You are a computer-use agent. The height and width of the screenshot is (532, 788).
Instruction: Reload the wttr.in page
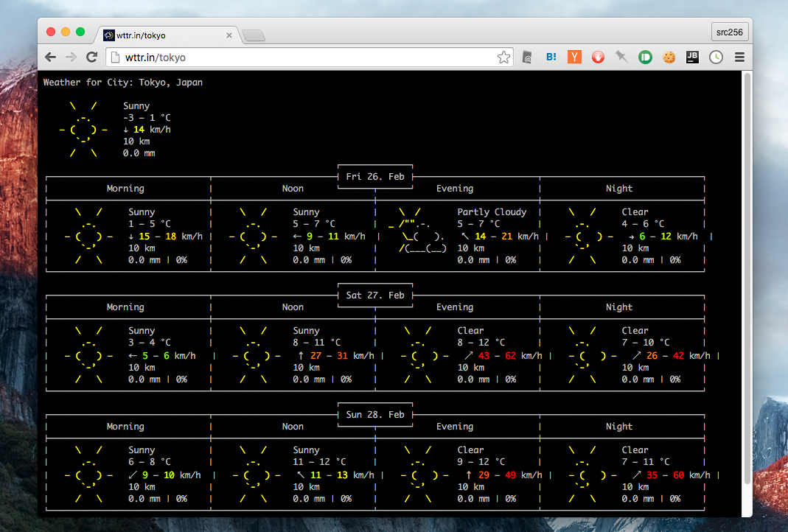92,57
